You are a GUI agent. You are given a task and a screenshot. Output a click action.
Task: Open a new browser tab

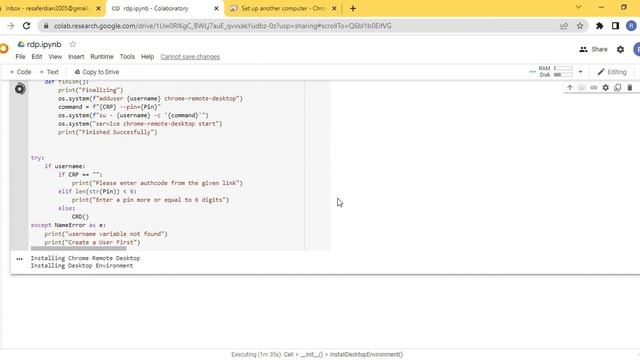click(353, 8)
